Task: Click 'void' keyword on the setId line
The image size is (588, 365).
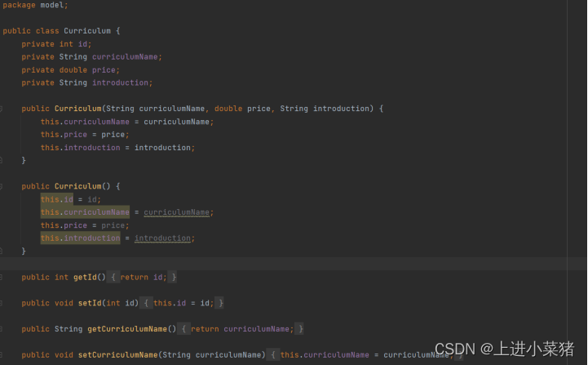Action: (64, 303)
